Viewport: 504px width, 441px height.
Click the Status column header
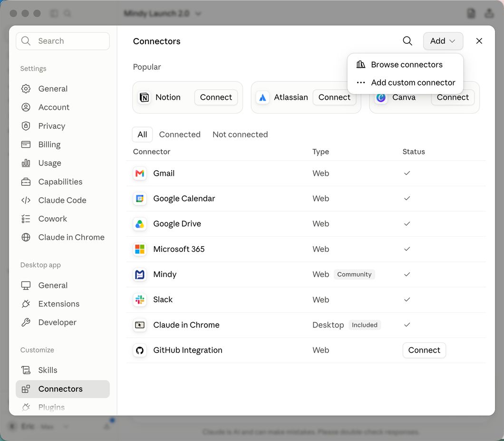414,152
